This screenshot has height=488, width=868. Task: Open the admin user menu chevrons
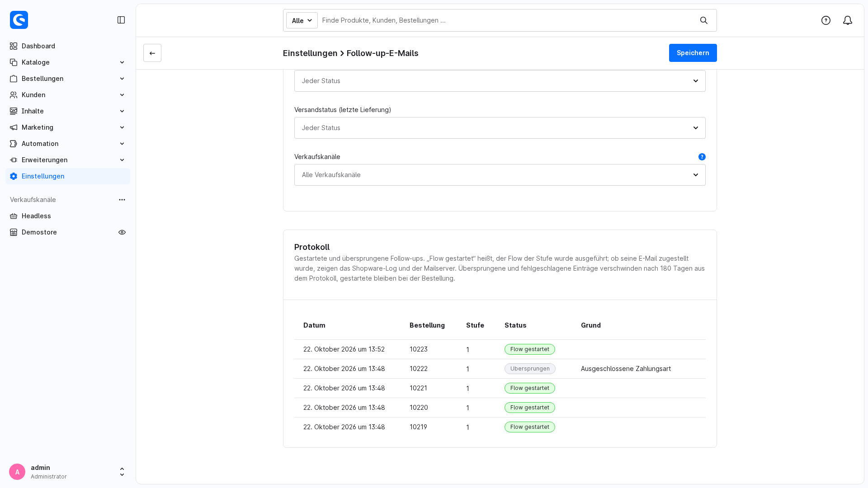[x=122, y=472]
